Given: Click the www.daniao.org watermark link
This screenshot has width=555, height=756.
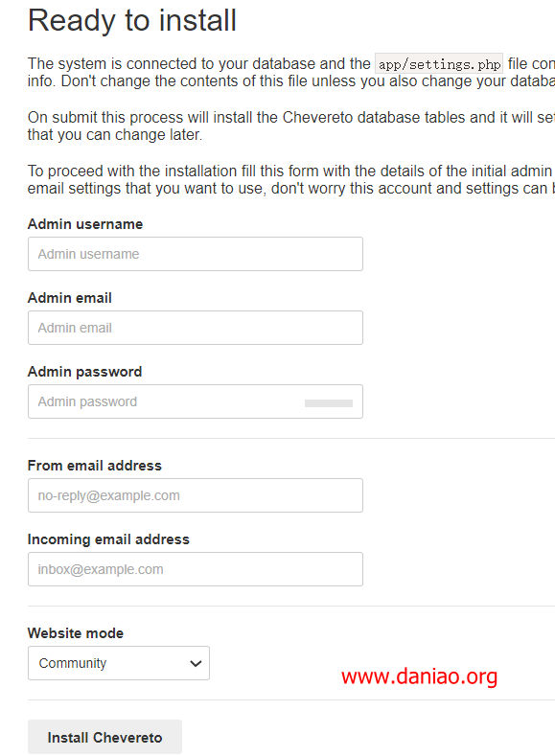Looking at the screenshot, I should 419,676.
